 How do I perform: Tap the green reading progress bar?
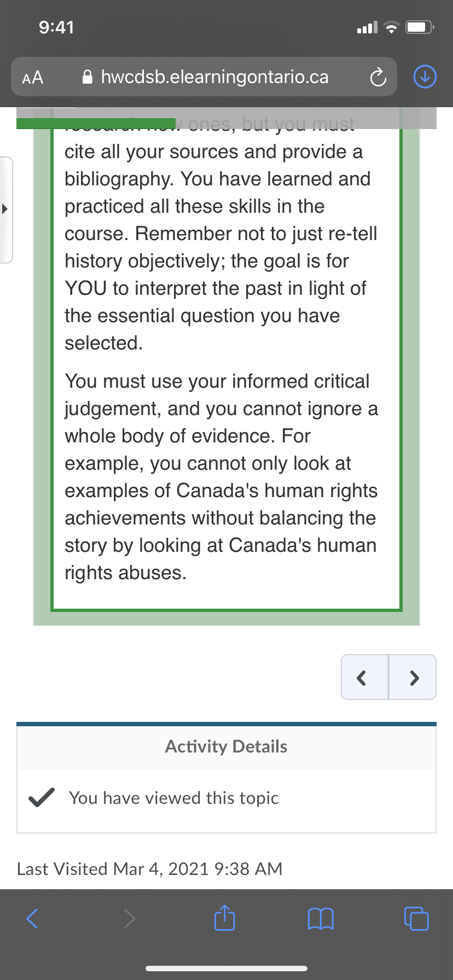click(96, 124)
